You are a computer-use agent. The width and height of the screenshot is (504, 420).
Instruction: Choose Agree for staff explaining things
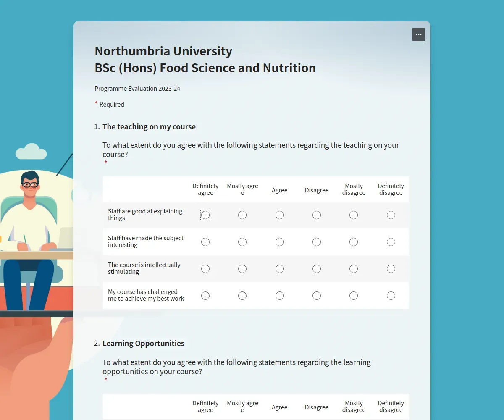pyautogui.click(x=280, y=215)
